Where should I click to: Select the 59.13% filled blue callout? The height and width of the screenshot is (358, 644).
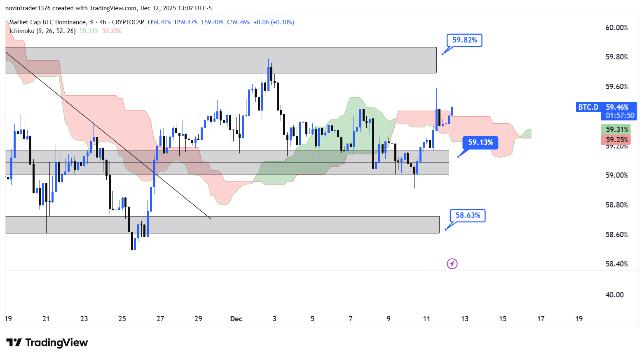pyautogui.click(x=480, y=142)
